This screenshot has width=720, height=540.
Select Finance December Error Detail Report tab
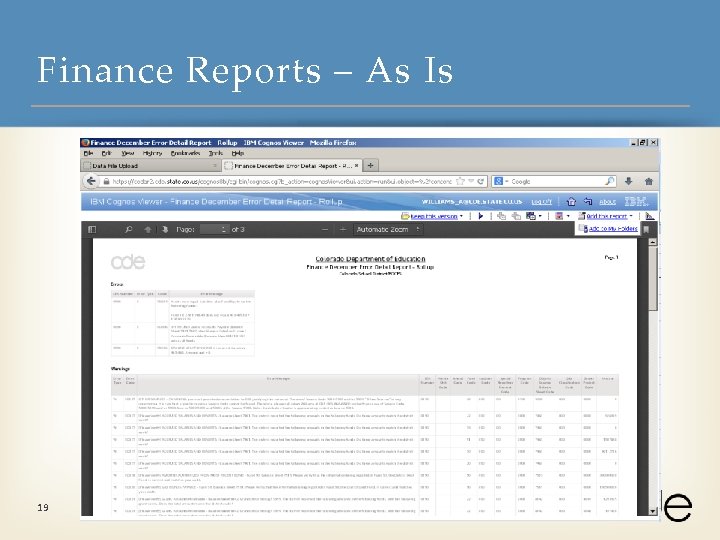pyautogui.click(x=292, y=166)
